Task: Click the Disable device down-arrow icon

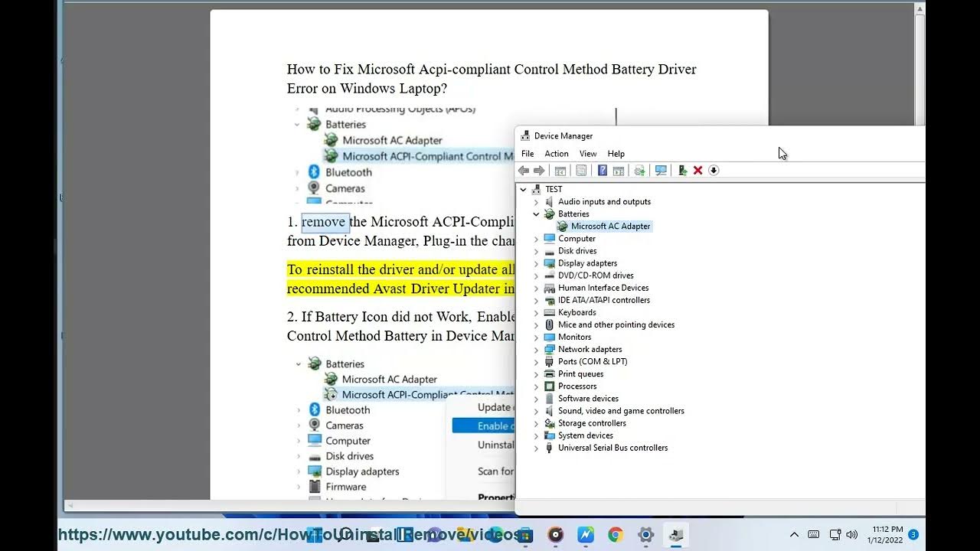Action: point(714,171)
